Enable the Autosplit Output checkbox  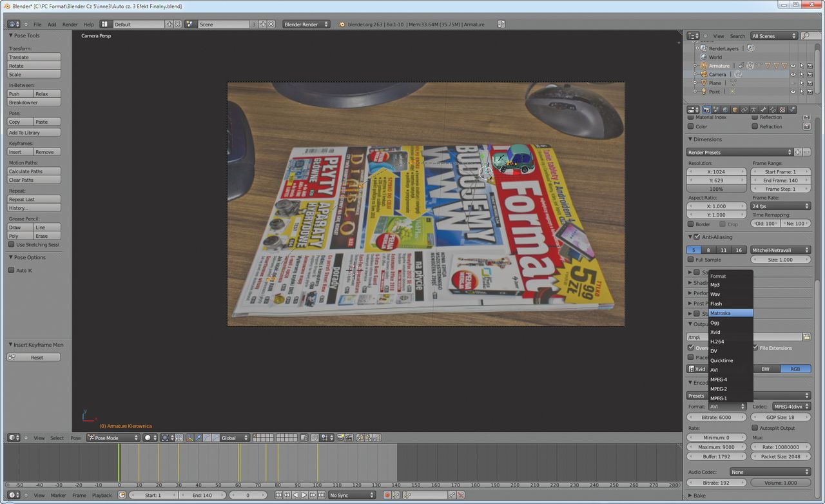[x=755, y=428]
